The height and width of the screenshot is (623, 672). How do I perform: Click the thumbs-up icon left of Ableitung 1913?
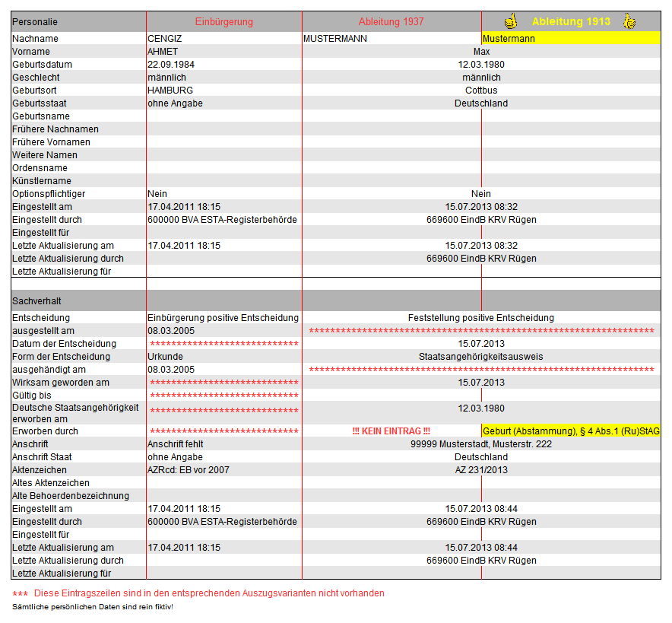click(510, 21)
